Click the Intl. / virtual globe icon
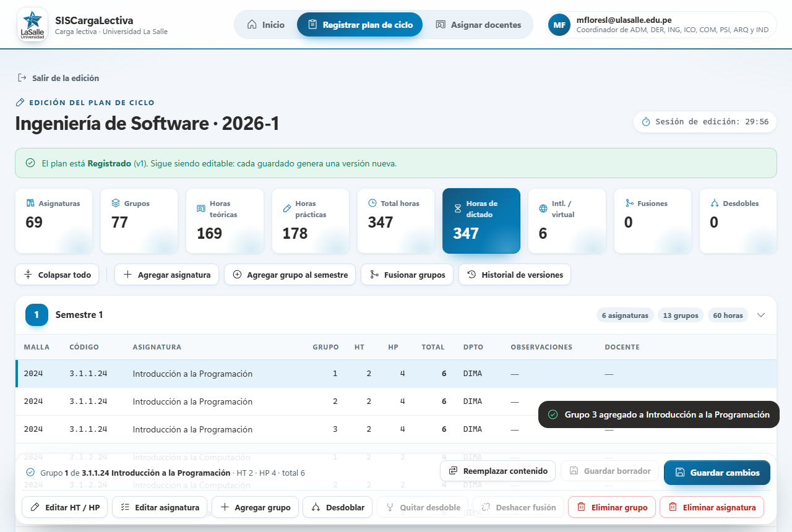Screen dimensions: 792x532 point(543,208)
